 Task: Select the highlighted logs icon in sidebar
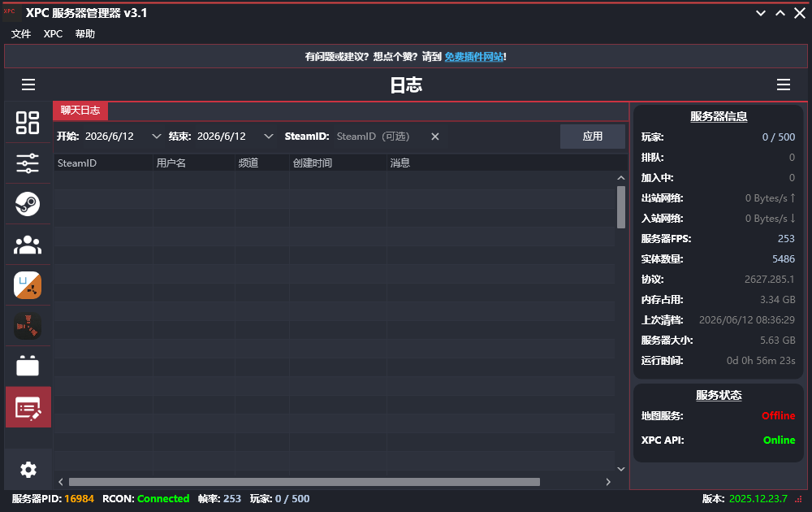(28, 408)
